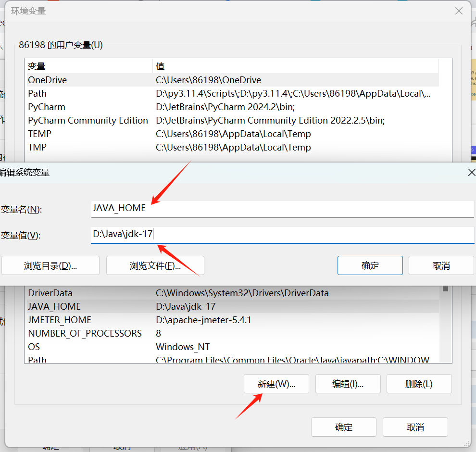Click 编辑(I)... system variable button
Image resolution: width=476 pixels, height=452 pixels.
[348, 384]
